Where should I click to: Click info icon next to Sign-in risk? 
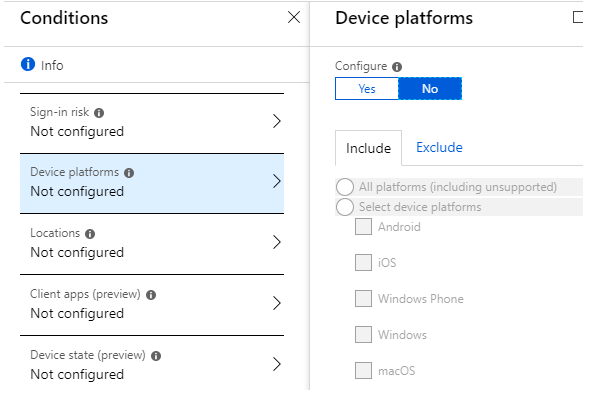click(x=99, y=113)
